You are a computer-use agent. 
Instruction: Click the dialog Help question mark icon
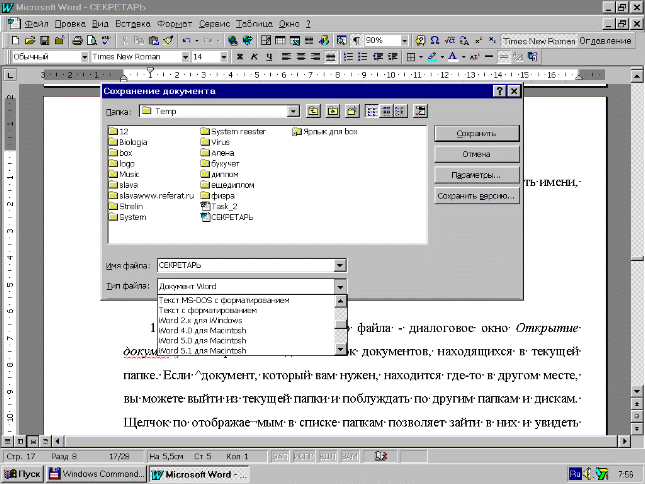[x=497, y=92]
